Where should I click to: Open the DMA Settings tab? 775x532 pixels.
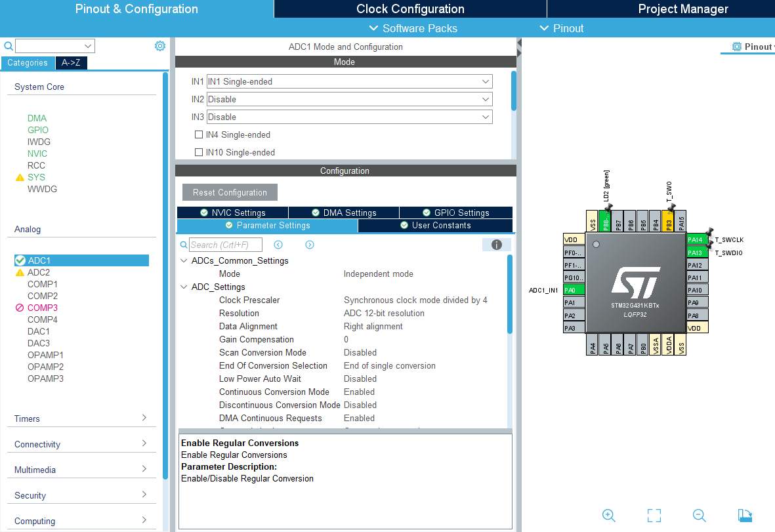point(344,213)
